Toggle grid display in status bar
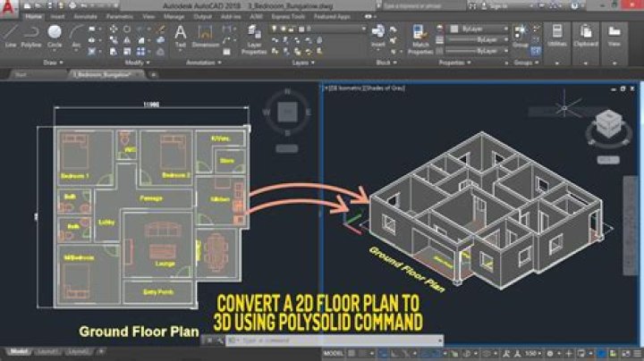This screenshot has height=361, width=644. click(352, 353)
